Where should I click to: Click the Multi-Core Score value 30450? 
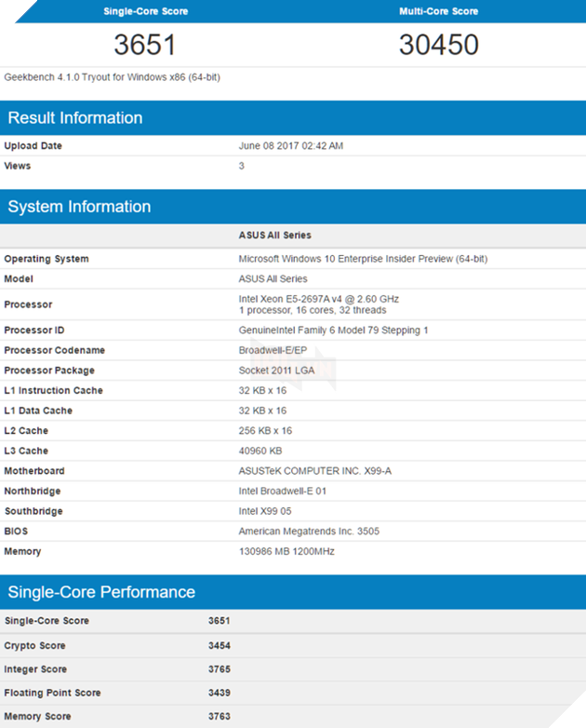point(438,45)
